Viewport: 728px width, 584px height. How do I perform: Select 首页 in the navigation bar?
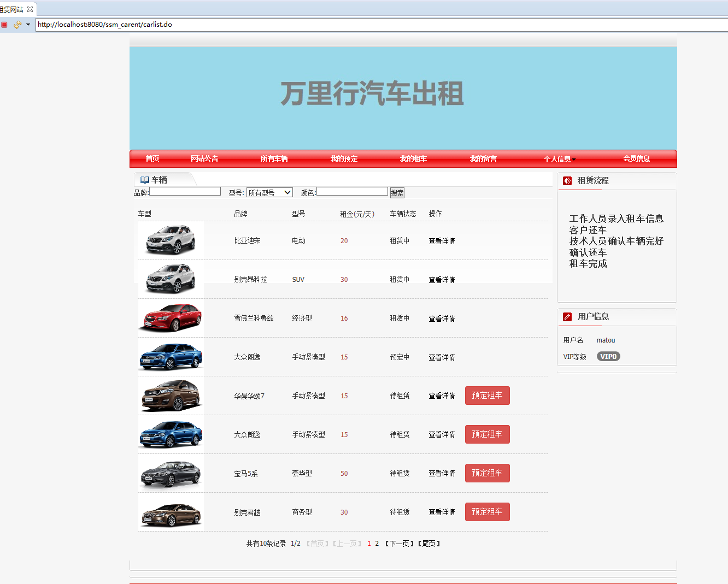pyautogui.click(x=152, y=158)
